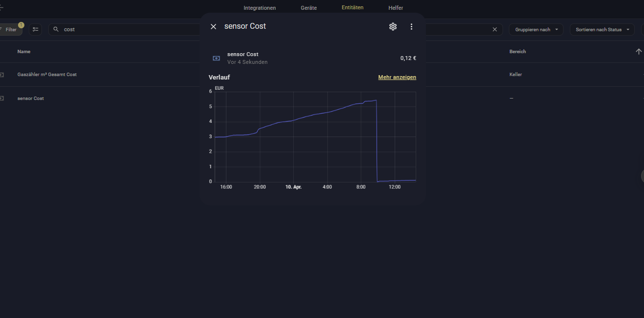
Task: Click the Vor 4 Sekunden timestamp
Action: tap(247, 62)
